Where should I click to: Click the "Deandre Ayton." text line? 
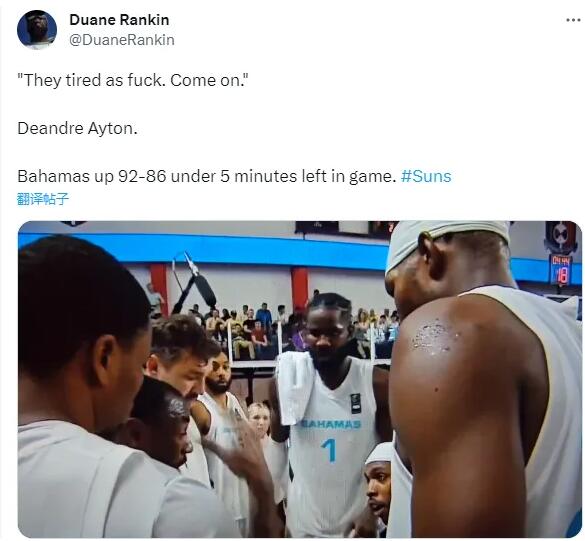pyautogui.click(x=77, y=128)
